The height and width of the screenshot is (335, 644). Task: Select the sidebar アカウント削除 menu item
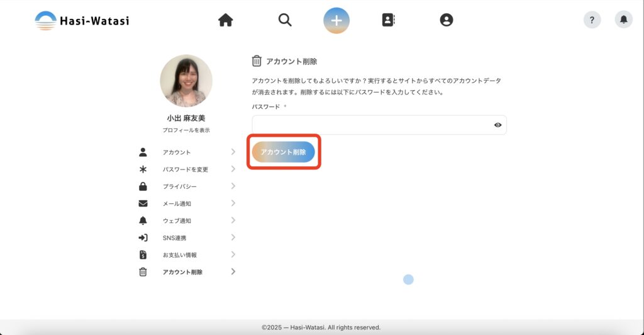tap(182, 272)
